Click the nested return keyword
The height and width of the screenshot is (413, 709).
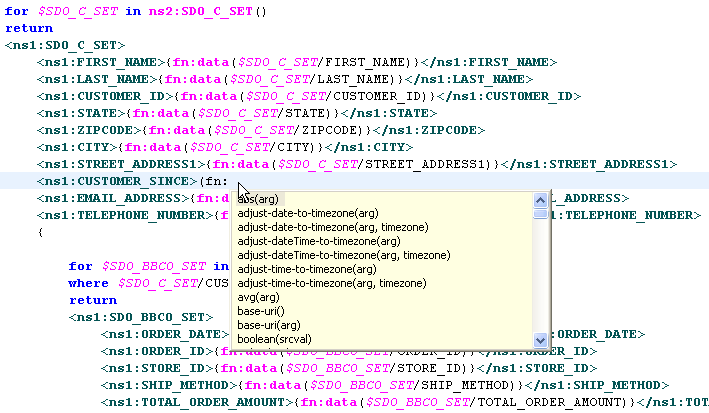pos(93,300)
